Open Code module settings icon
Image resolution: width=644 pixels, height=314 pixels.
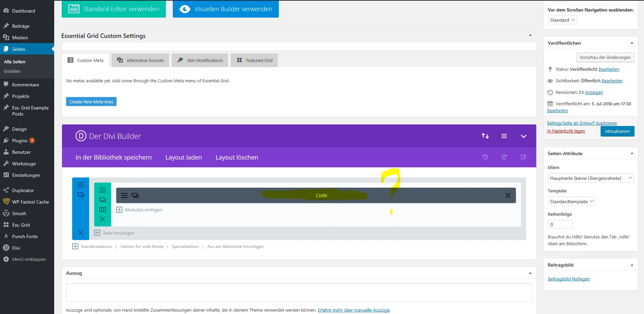pos(124,195)
